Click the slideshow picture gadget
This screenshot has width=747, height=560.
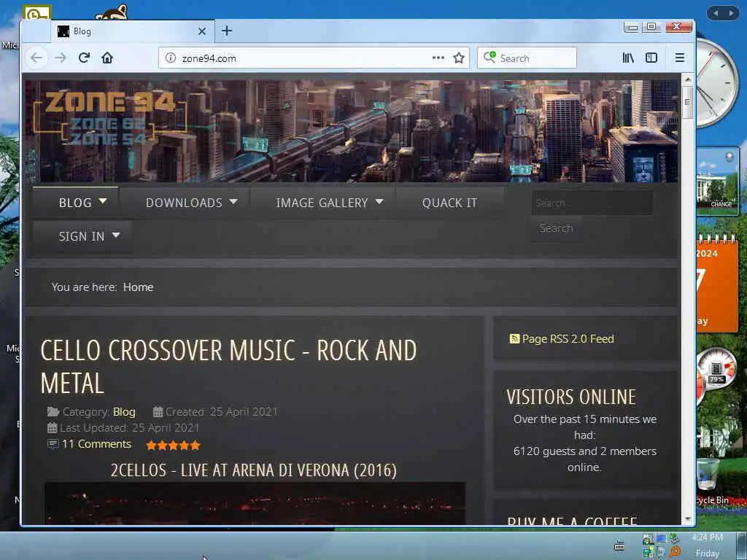point(718,182)
